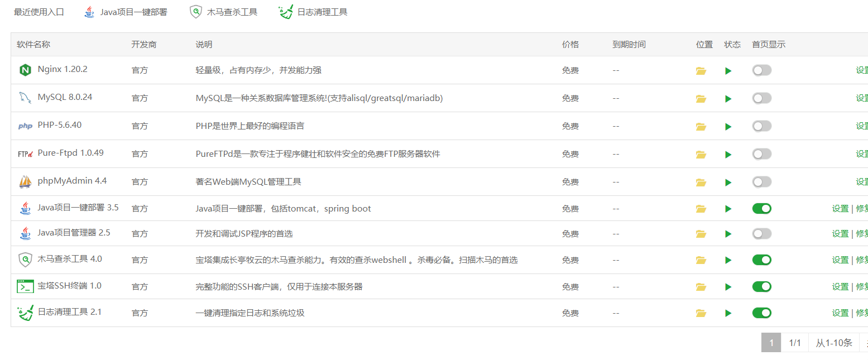Enable homepage display for PHP-5.6.40
The image size is (868, 360).
point(762,126)
